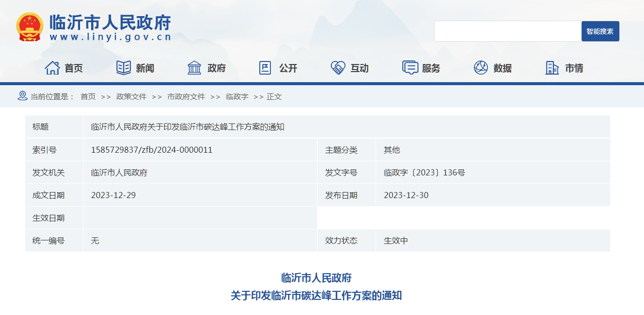The width and height of the screenshot is (644, 315).
Task: Click the location pin breadcrumb icon
Action: [x=23, y=96]
